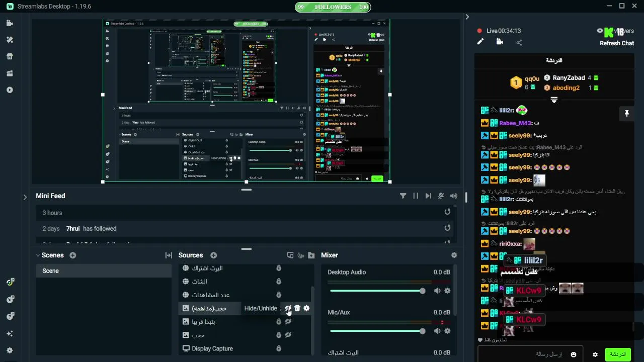Open chat settings gear near message box

(x=595, y=354)
